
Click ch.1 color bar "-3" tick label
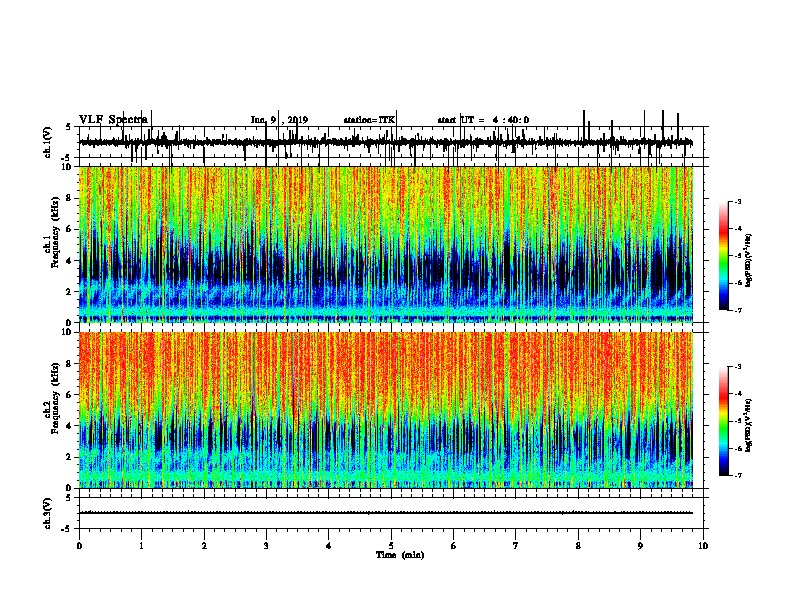coord(738,202)
